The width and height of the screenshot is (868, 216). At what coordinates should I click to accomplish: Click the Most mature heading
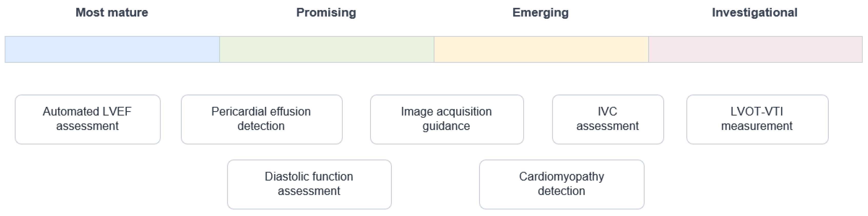(x=112, y=13)
